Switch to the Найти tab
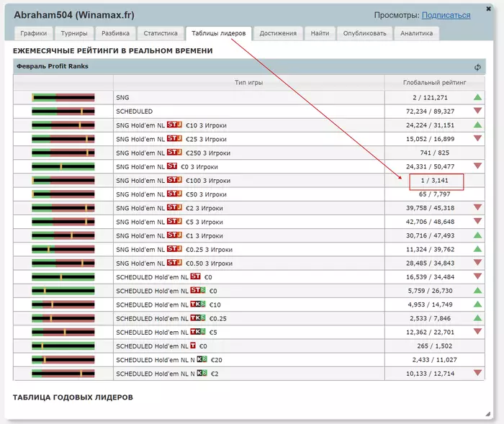The image size is (504, 424). [320, 33]
